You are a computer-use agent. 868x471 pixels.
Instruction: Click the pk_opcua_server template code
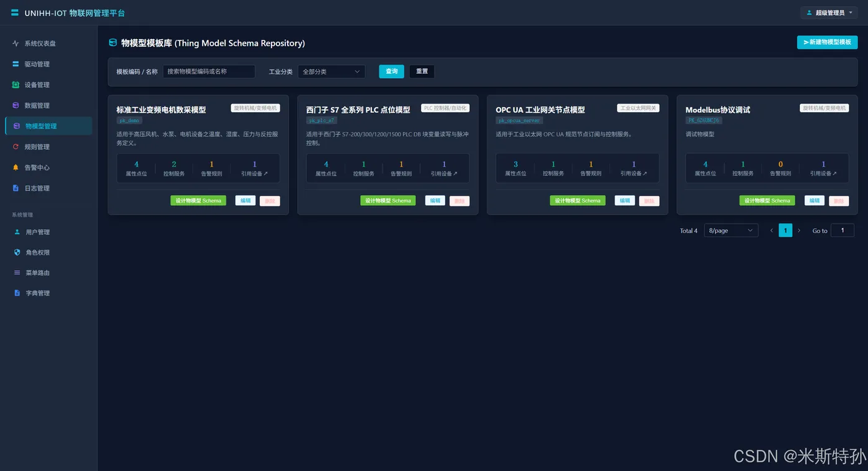(x=520, y=121)
